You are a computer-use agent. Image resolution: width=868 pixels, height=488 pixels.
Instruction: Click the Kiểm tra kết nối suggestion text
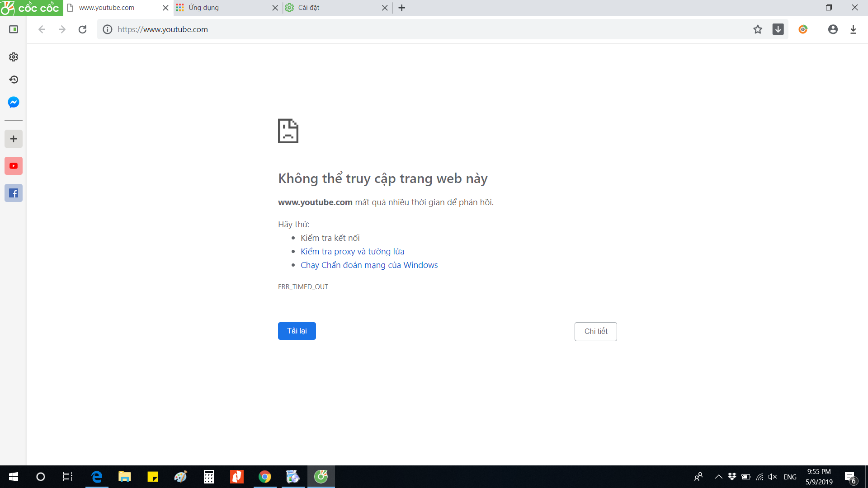click(x=330, y=238)
